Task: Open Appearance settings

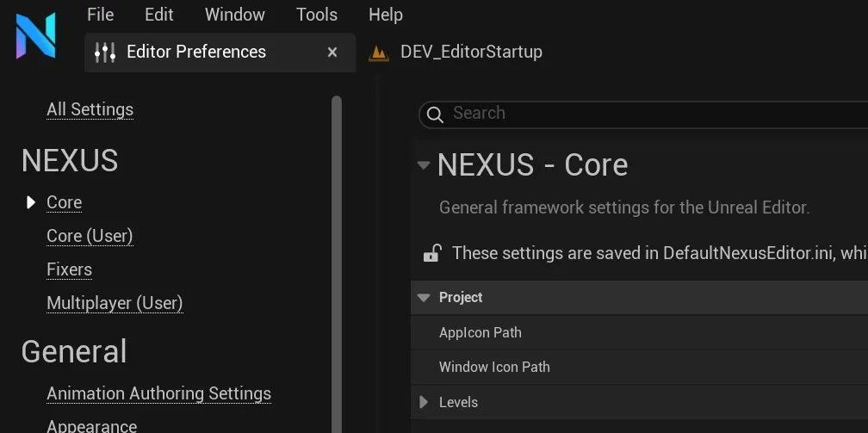Action: (92, 426)
